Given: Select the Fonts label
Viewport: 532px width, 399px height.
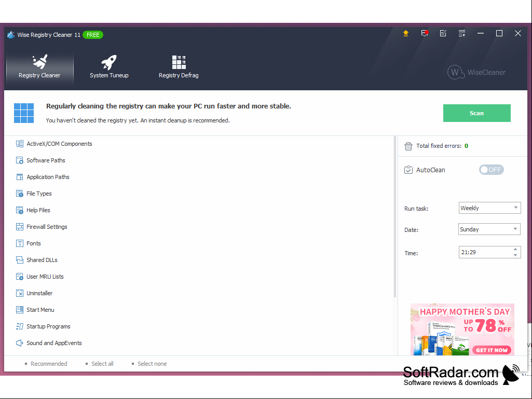Looking at the screenshot, I should point(34,244).
